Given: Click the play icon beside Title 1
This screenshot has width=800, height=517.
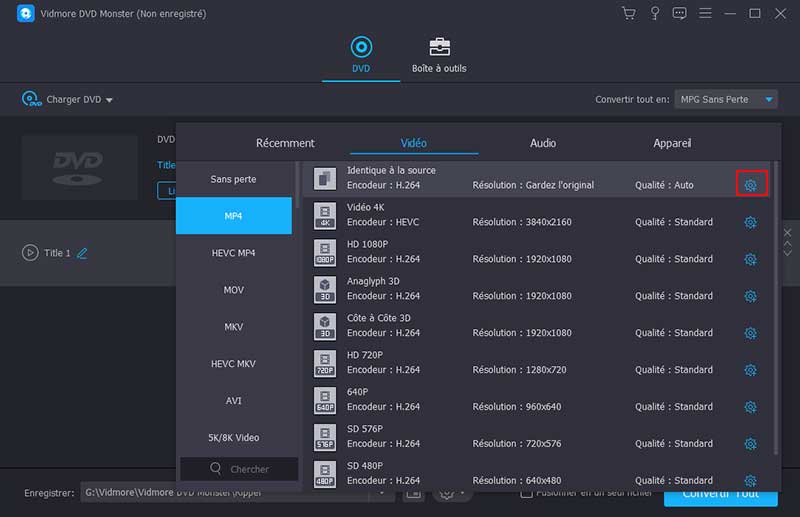Looking at the screenshot, I should [30, 253].
